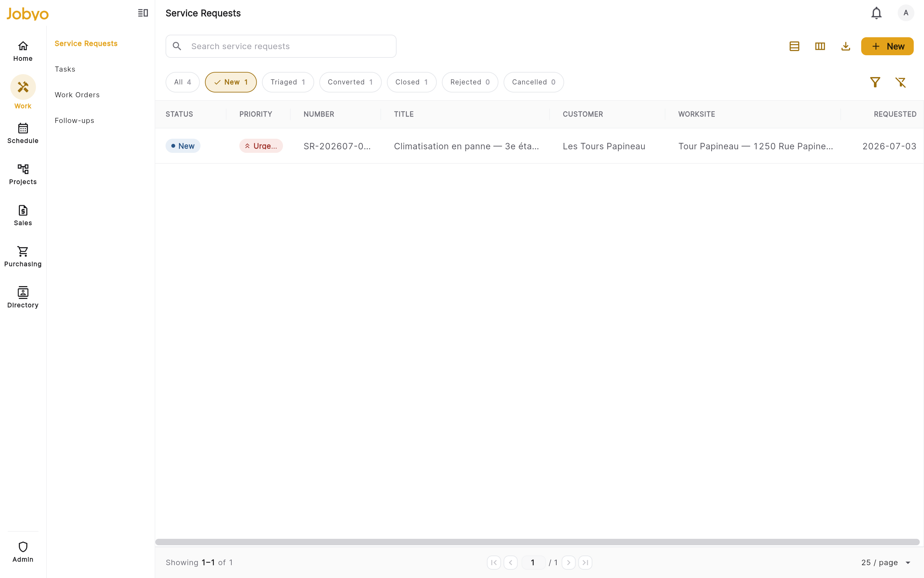This screenshot has height=578, width=924.
Task: Open notifications bell
Action: coord(876,13)
